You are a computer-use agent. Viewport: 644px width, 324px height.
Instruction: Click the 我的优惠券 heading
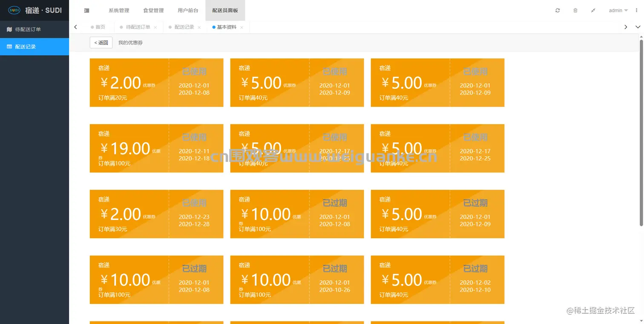coord(130,43)
